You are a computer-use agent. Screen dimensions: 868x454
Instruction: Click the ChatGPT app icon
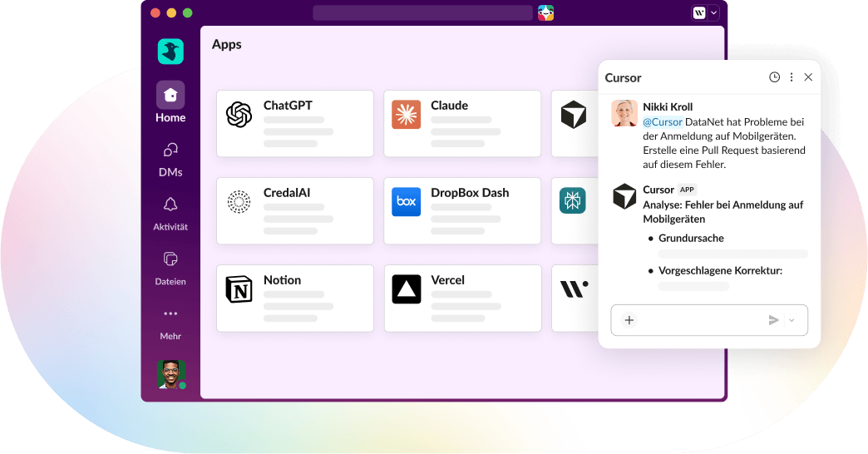(239, 115)
